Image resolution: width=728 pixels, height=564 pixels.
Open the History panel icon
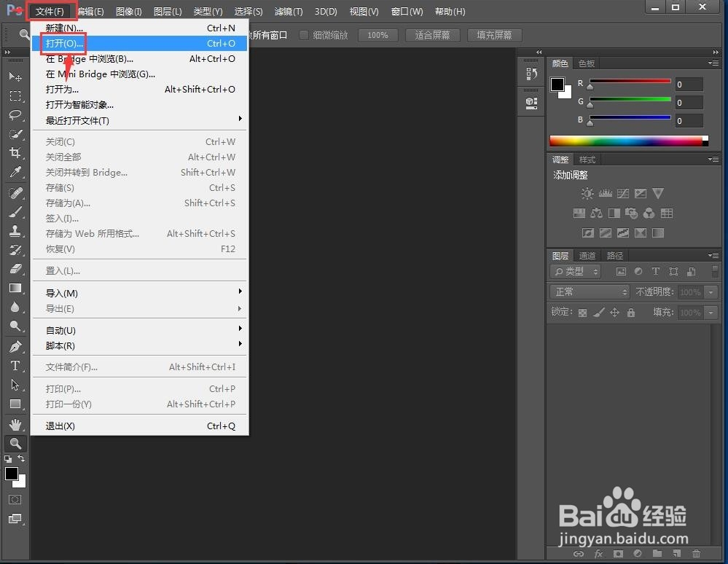(x=531, y=74)
